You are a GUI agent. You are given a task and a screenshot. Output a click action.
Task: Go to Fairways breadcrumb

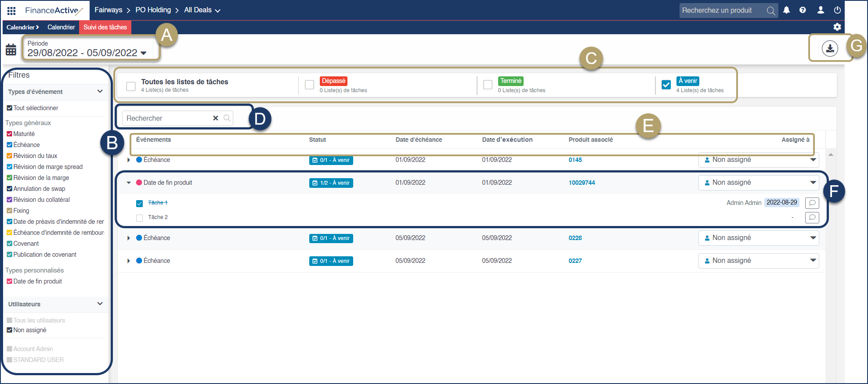(108, 10)
